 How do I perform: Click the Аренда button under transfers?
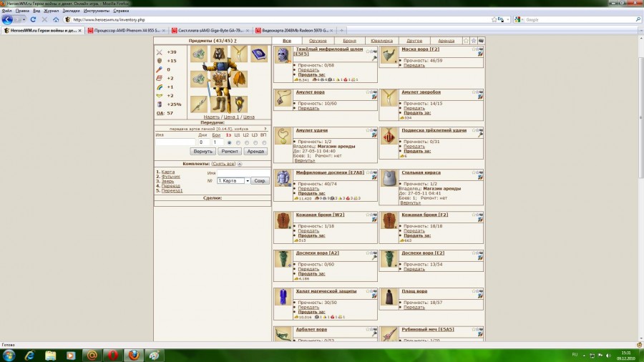255,152
